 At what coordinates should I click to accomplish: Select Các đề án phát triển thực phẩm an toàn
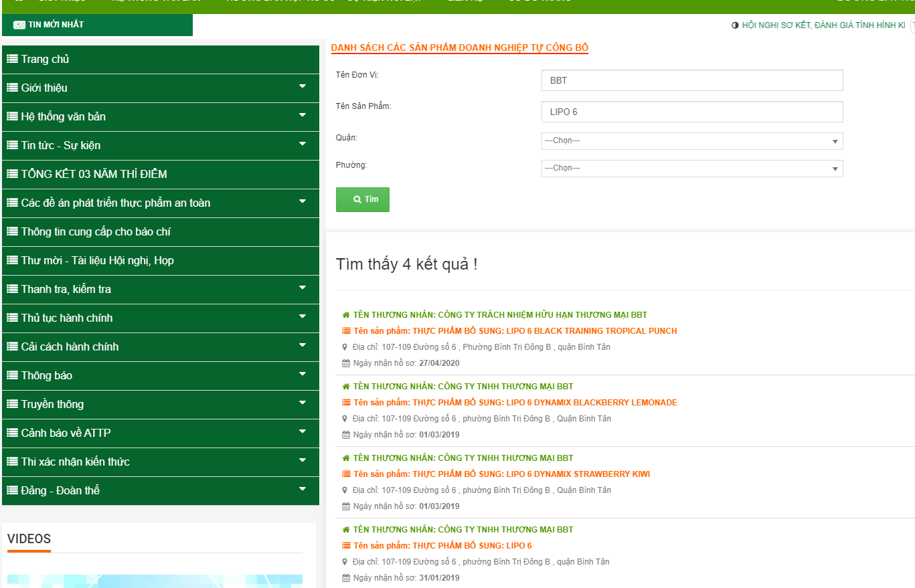[161, 203]
